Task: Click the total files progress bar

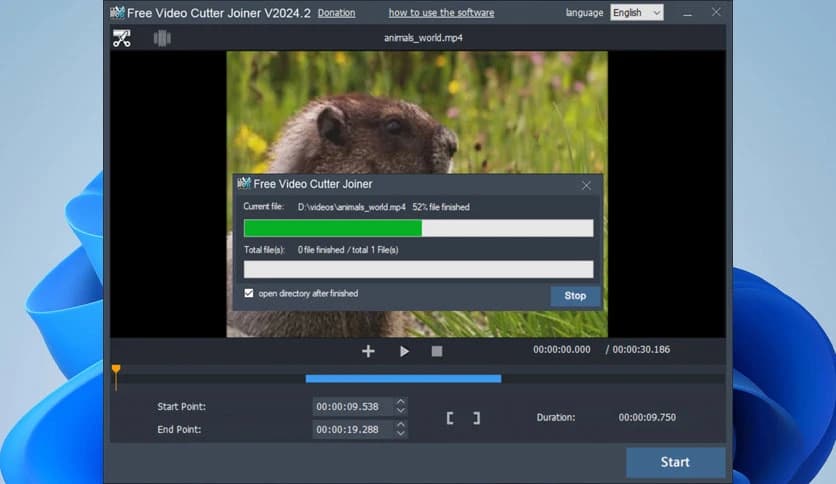Action: 418,269
